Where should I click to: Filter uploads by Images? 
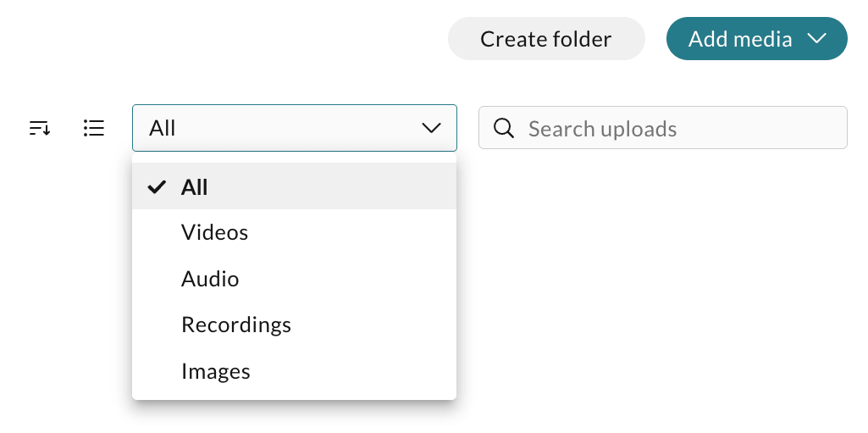[295, 371]
